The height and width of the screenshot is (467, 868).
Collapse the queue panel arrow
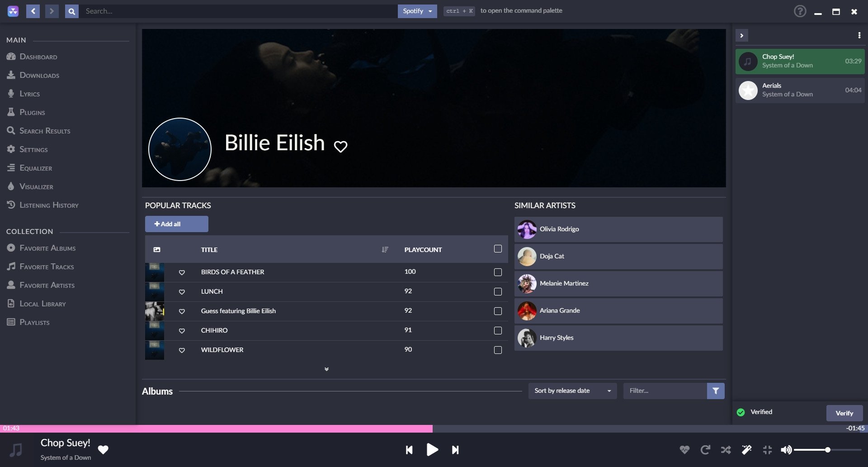click(741, 35)
